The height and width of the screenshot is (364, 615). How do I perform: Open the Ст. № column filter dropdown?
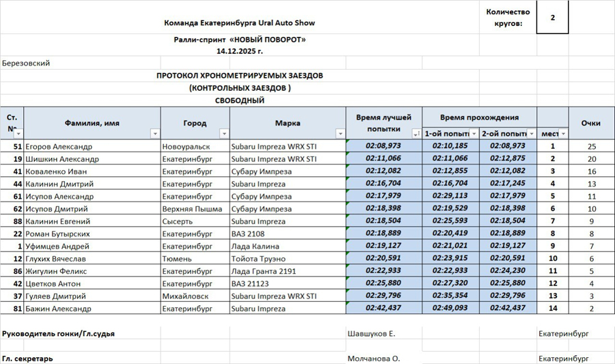coord(18,134)
